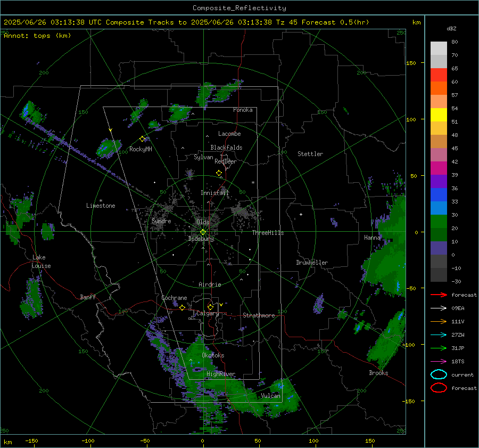Click the yellow 51-54 dBZ swatch
Viewport: 479px width, 448px height.
point(439,115)
